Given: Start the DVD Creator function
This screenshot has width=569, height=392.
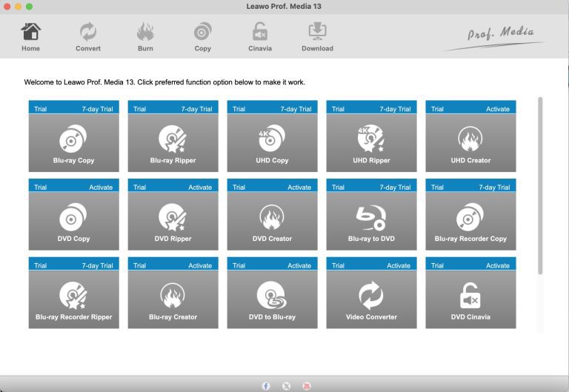Looking at the screenshot, I should (x=272, y=221).
